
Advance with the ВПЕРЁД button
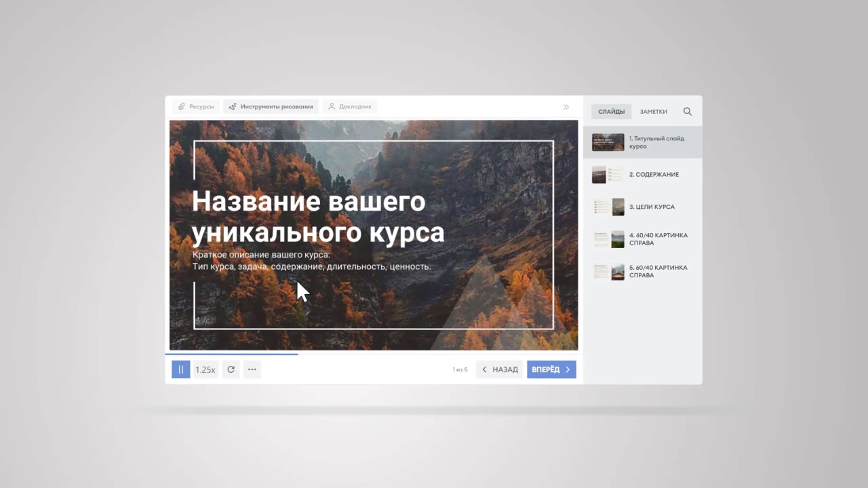551,369
